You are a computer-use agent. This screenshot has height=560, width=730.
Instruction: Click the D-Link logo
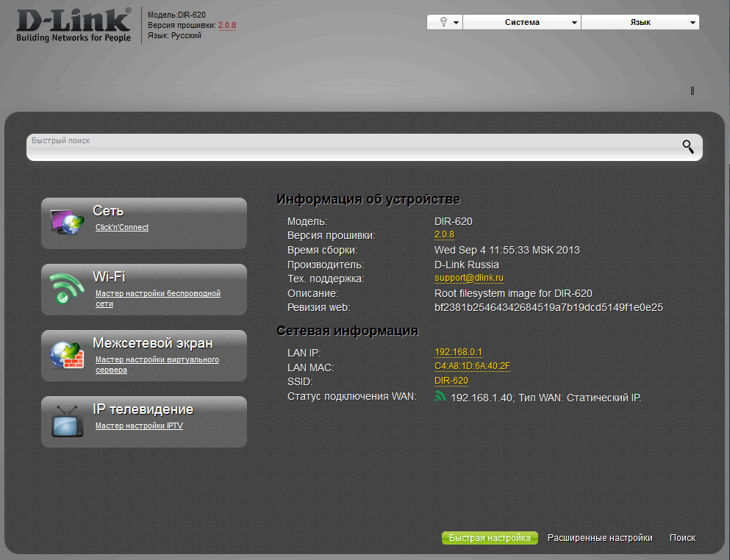(x=74, y=25)
